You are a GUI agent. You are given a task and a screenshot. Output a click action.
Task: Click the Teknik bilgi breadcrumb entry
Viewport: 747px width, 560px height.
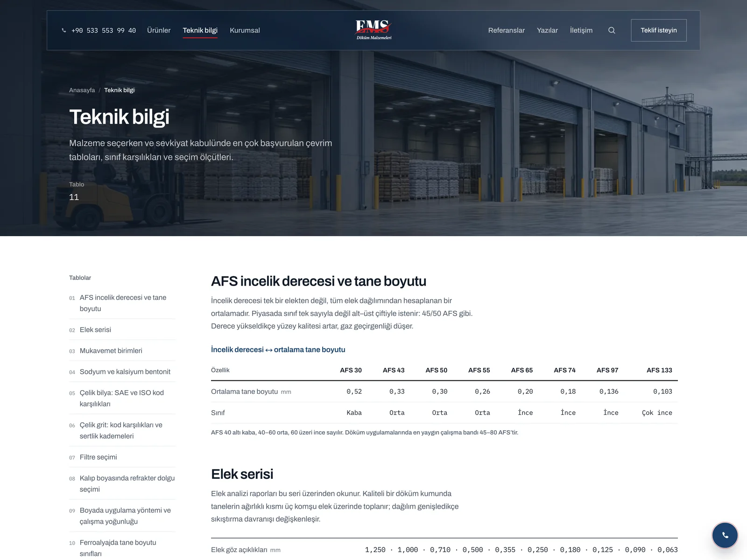tap(120, 90)
